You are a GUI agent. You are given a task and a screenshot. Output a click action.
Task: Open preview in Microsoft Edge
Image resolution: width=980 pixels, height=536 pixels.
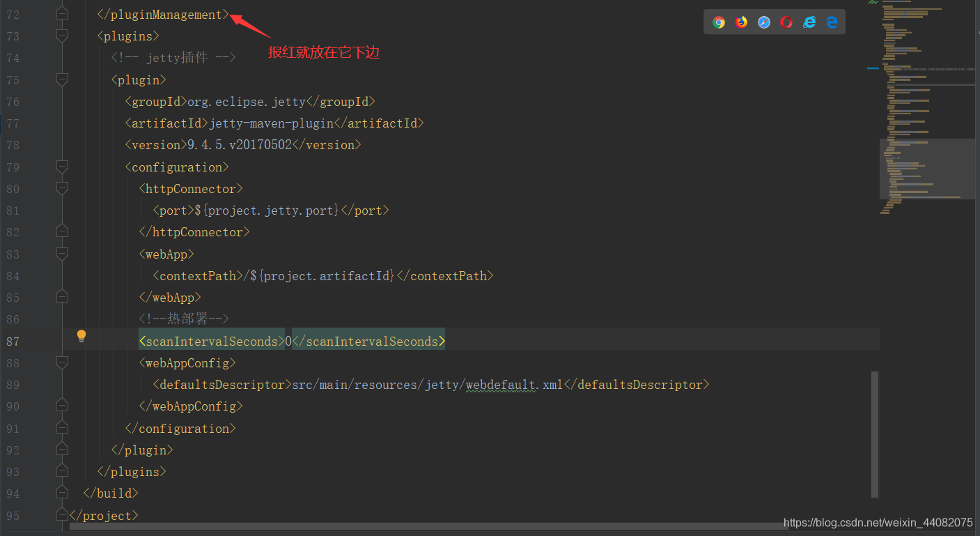tap(832, 22)
